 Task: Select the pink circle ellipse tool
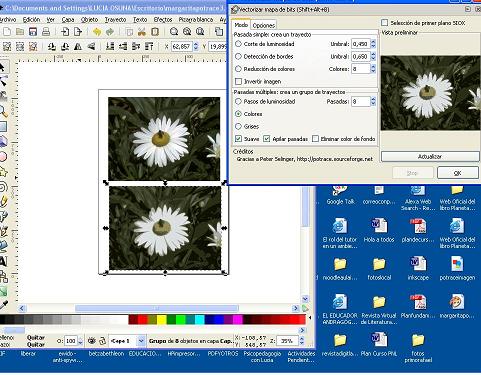point(3,156)
